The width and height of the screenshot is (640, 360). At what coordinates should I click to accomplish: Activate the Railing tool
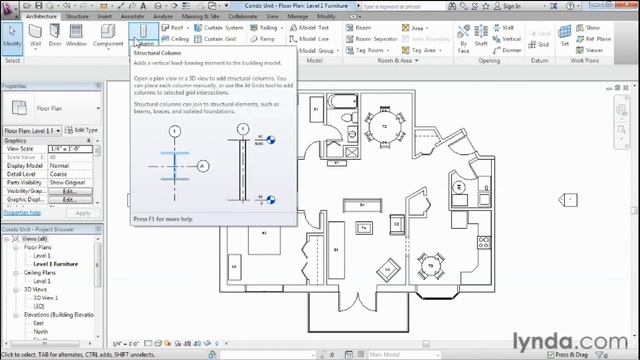coord(264,28)
